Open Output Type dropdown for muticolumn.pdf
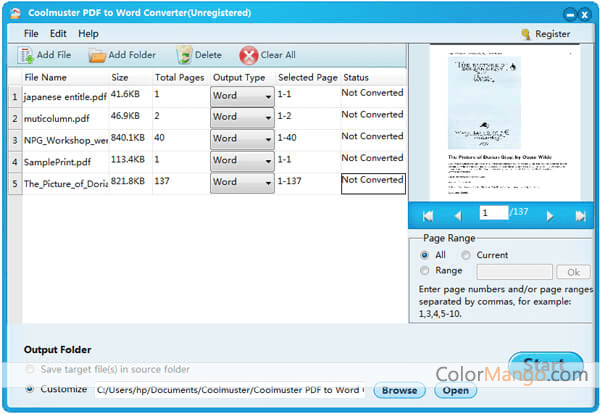The width and height of the screenshot is (600, 414). (242, 118)
